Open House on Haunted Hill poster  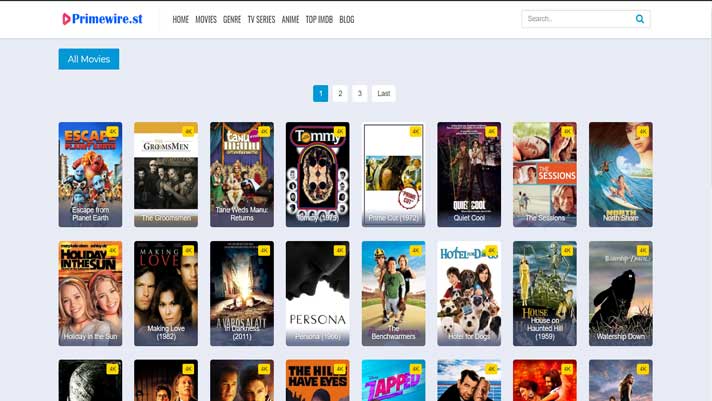[x=545, y=293]
